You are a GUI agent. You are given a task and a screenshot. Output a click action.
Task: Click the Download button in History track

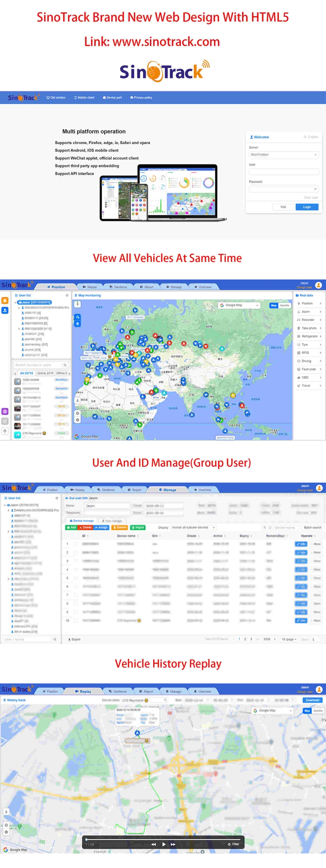(x=312, y=700)
